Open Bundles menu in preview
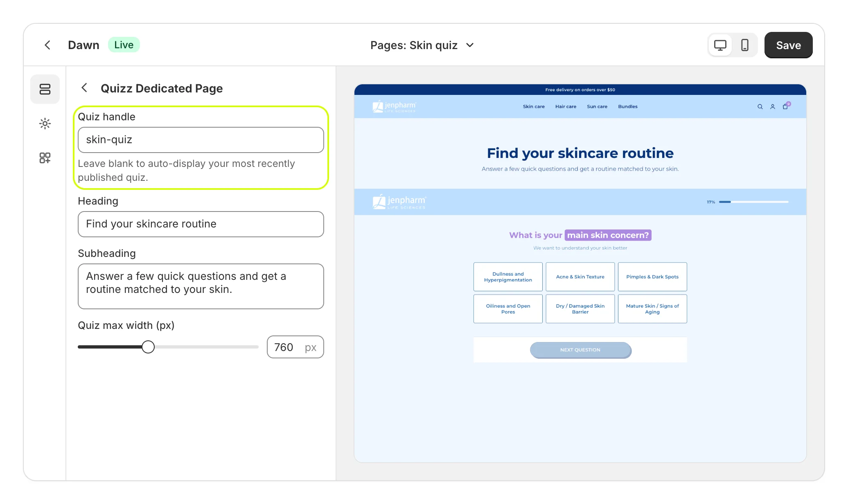This screenshot has width=848, height=504. coord(628,107)
